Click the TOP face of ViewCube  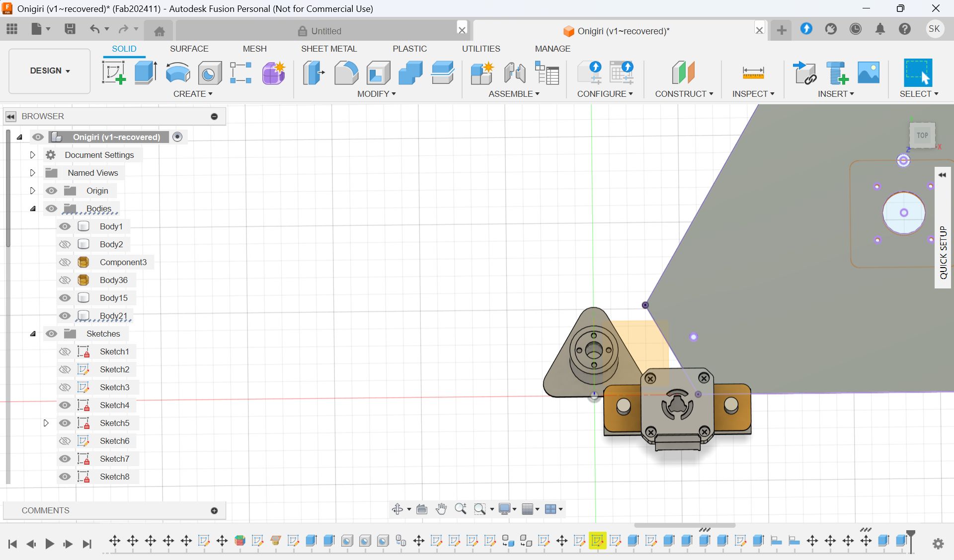922,135
